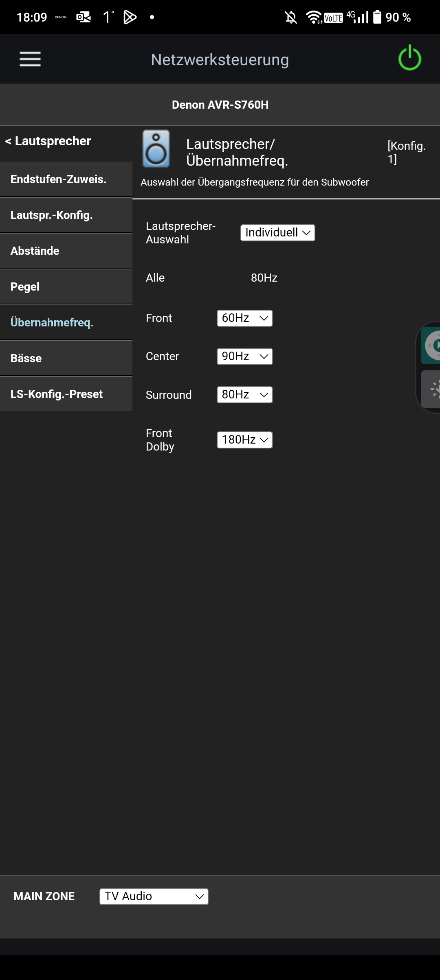Tap the muted notifications bell icon

[x=291, y=17]
